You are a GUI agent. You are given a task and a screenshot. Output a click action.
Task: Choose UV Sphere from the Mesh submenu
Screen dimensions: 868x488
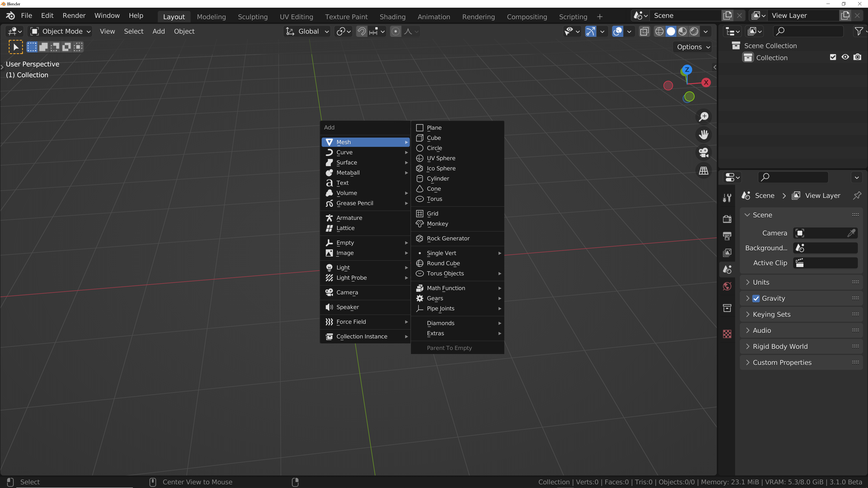pyautogui.click(x=457, y=158)
